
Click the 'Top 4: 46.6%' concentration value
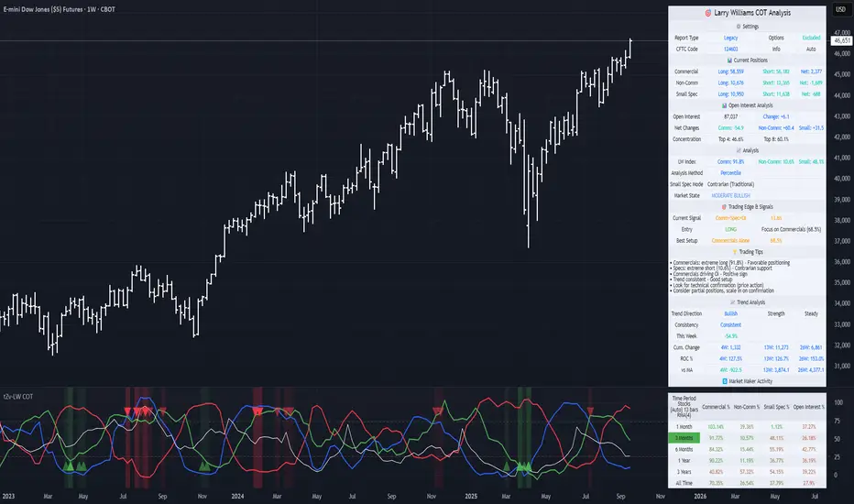pyautogui.click(x=730, y=139)
